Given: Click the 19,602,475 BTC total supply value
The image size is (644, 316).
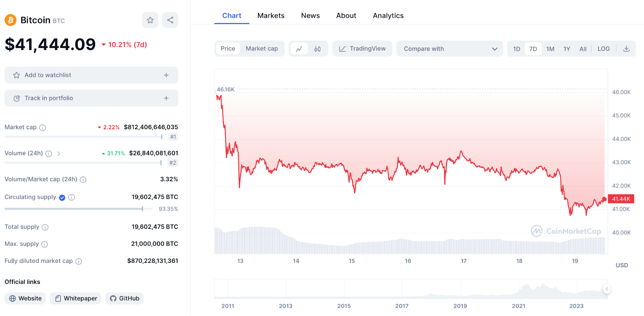Looking at the screenshot, I should pos(155,227).
